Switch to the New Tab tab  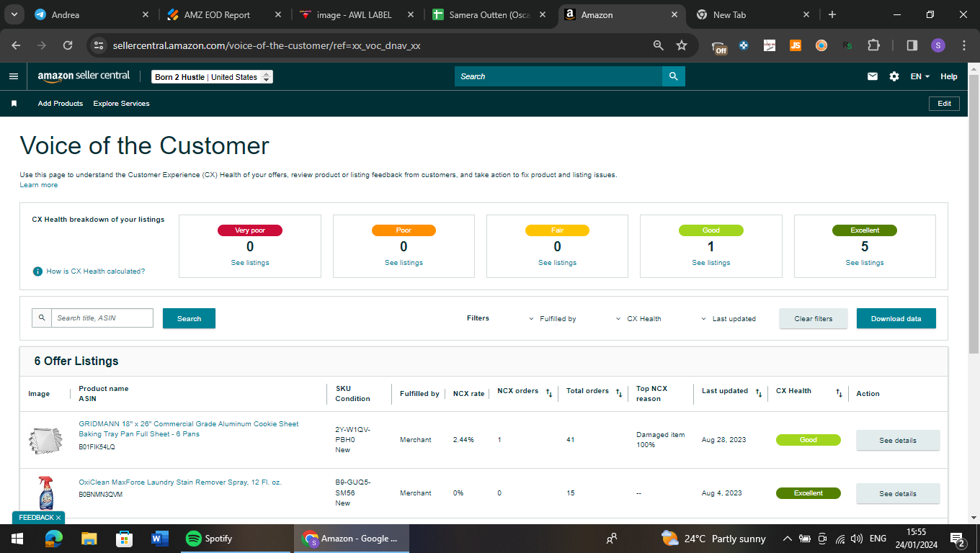click(754, 14)
